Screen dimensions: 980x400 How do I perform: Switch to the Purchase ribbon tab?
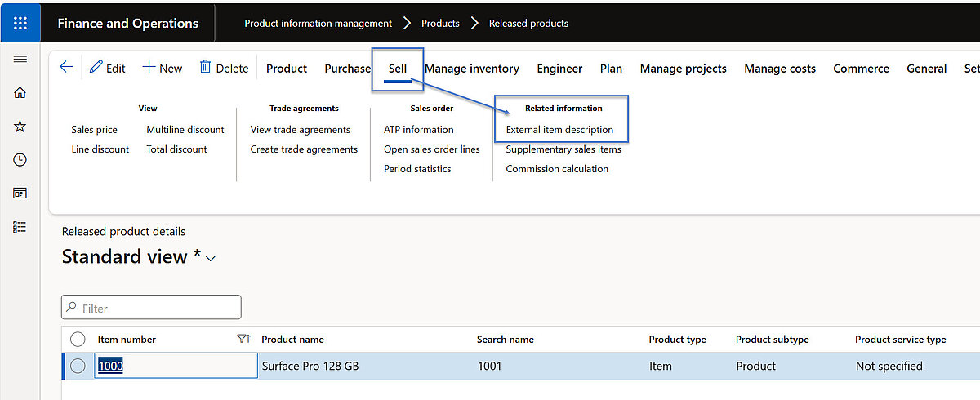click(x=347, y=69)
